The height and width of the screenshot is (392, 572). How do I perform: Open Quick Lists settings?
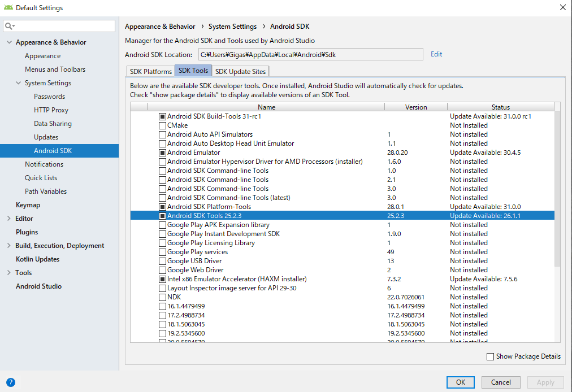coord(41,177)
